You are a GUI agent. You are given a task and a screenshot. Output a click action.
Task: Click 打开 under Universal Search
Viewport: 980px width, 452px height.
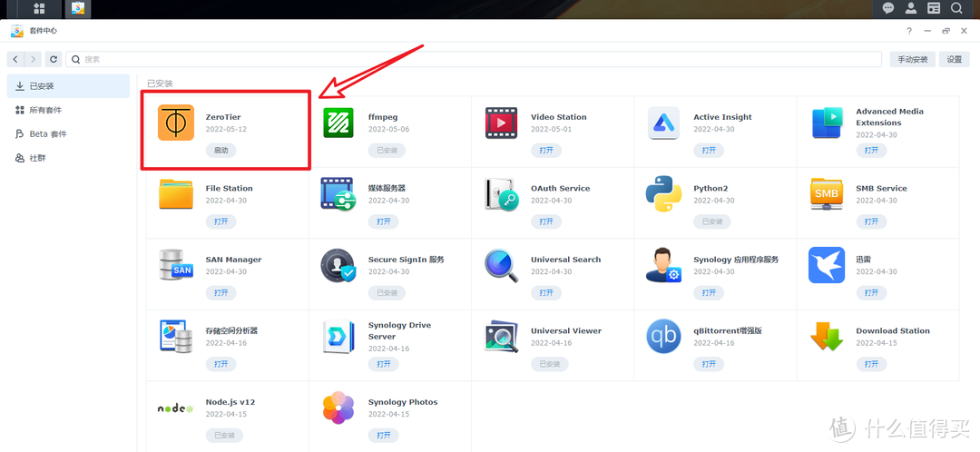(546, 293)
